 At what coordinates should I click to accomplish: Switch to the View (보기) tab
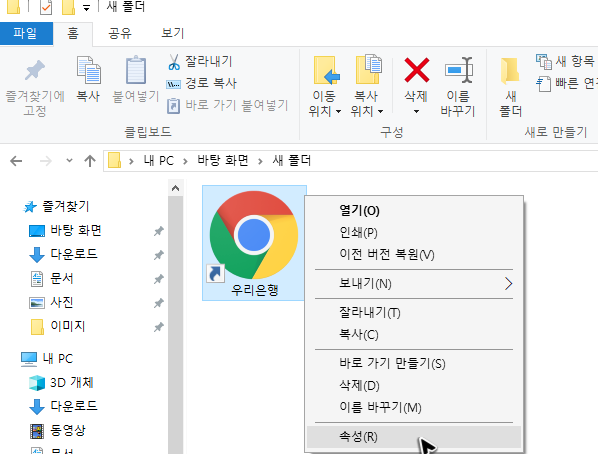173,33
